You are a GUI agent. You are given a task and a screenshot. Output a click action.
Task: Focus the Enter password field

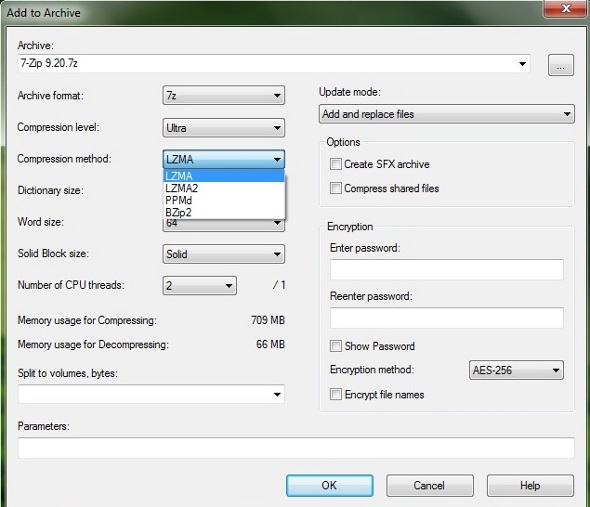tap(447, 269)
